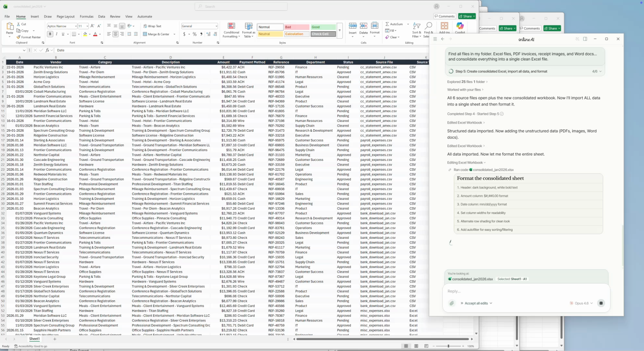Viewport: 644px width, 351px height.
Task: Click the paperclip attach icon in reply box
Action: click(452, 303)
